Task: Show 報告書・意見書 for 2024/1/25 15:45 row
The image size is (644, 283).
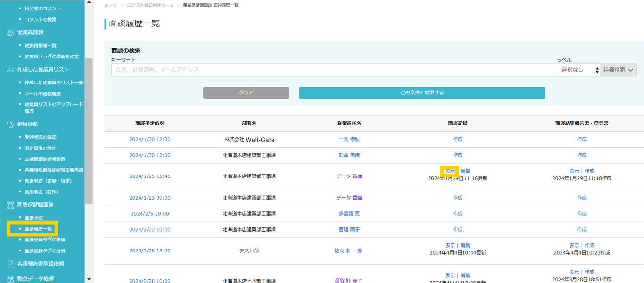Action: pos(574,171)
